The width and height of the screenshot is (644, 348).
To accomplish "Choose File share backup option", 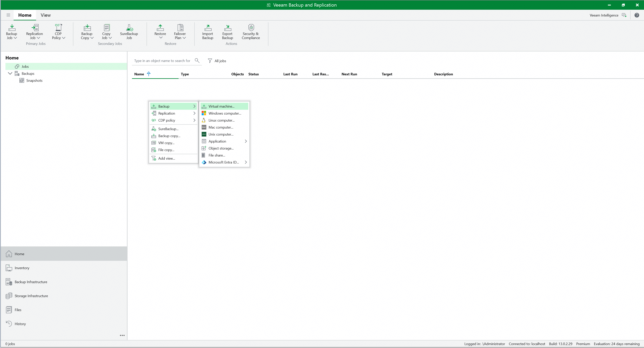I will click(x=224, y=155).
